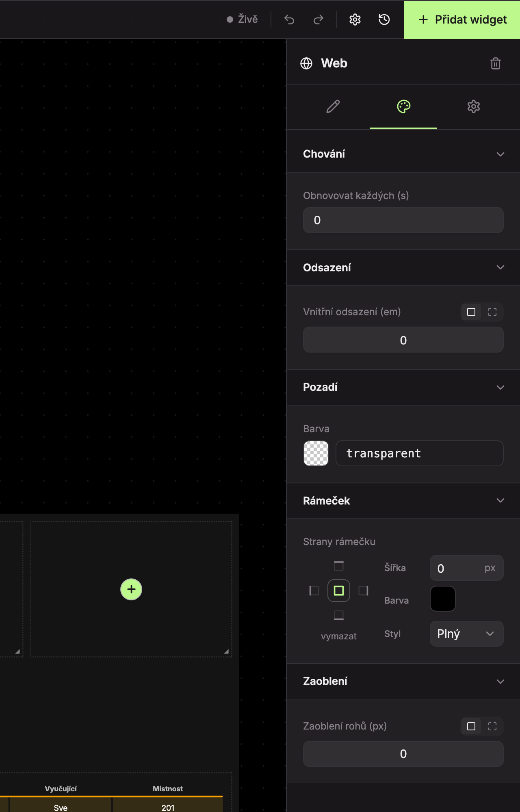Click the Šířka border width field
This screenshot has width=520, height=812.
[x=467, y=568]
